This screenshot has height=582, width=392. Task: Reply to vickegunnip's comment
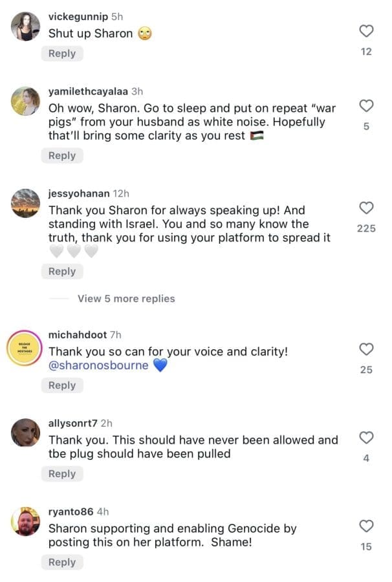coord(62,54)
